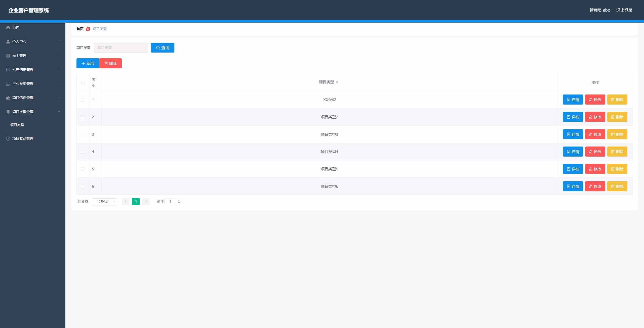
Task: Click the chat icon beside 客户信息管理
Action: [8, 70]
